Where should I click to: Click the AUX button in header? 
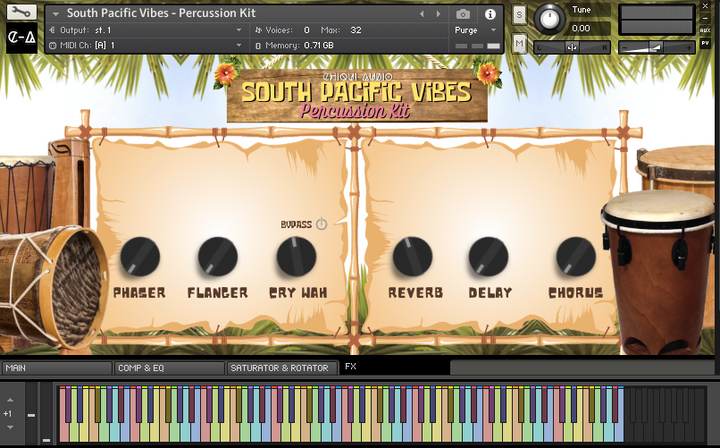705,30
